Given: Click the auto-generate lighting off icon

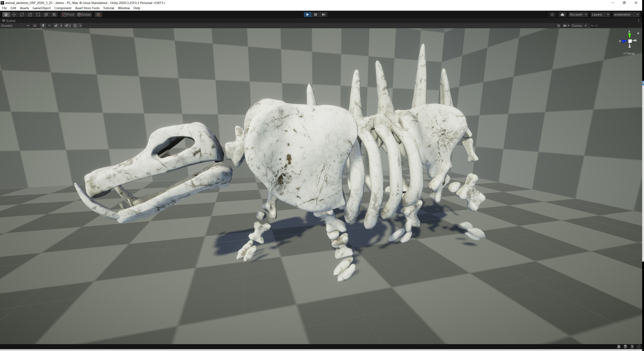Looking at the screenshot, I should 632,346.
